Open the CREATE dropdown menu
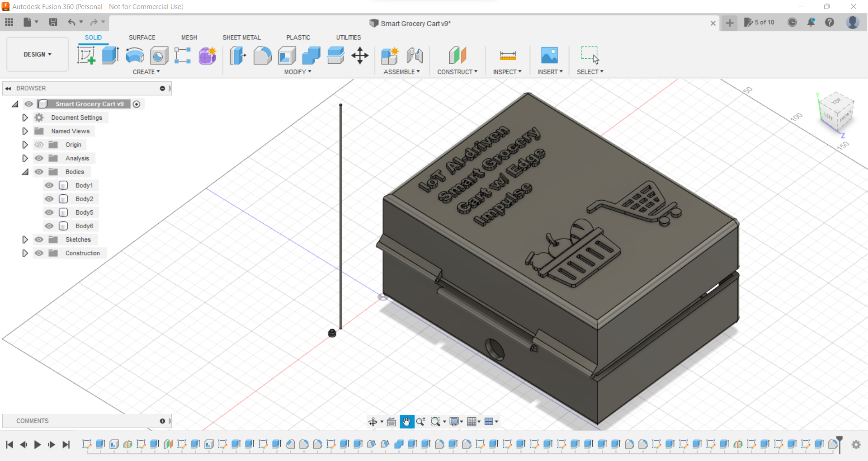Screen dimensions: 868x461 point(146,72)
